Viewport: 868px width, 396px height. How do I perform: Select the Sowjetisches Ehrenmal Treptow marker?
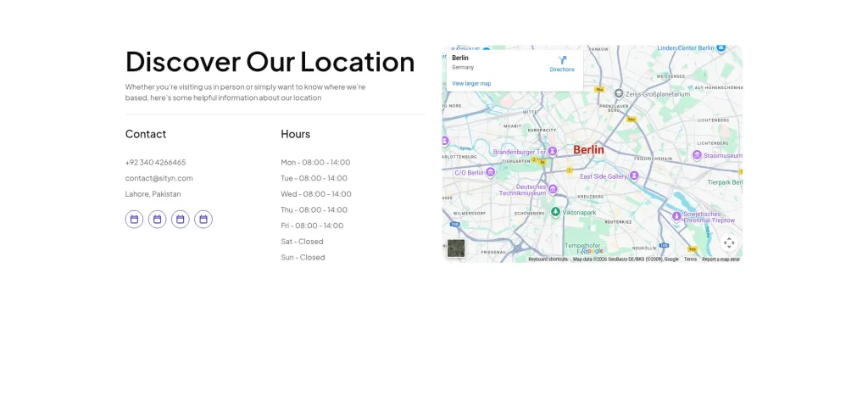tap(676, 216)
